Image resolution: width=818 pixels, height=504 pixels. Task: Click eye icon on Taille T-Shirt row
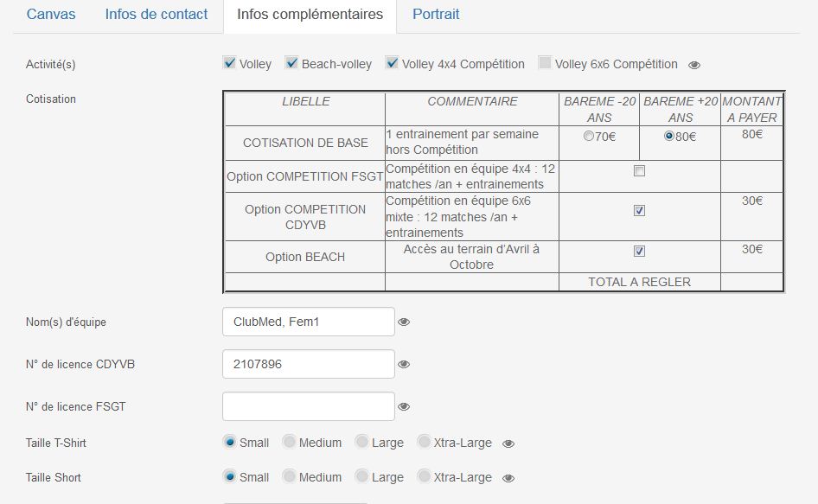508,443
